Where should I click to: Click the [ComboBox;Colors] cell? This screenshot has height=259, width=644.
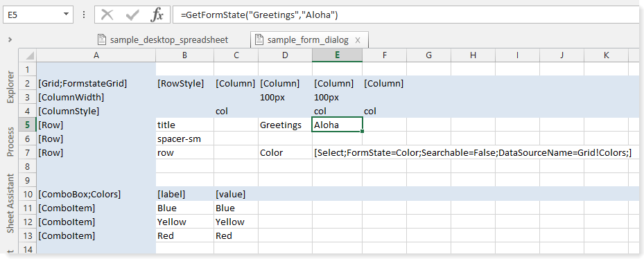pyautogui.click(x=96, y=194)
